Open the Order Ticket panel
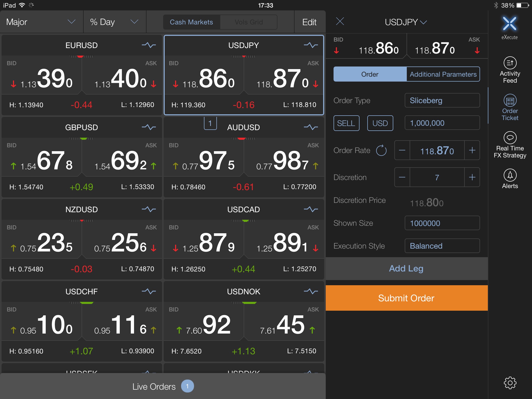The height and width of the screenshot is (399, 532). click(510, 107)
